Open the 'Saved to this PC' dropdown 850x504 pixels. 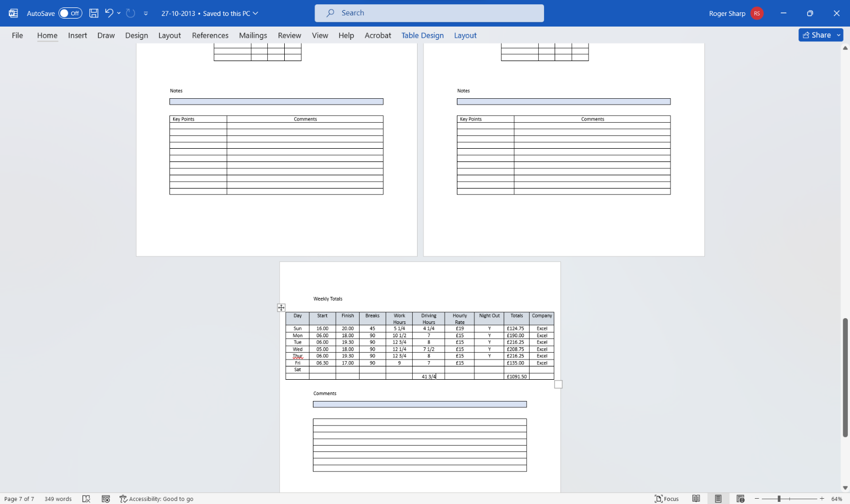click(x=229, y=13)
